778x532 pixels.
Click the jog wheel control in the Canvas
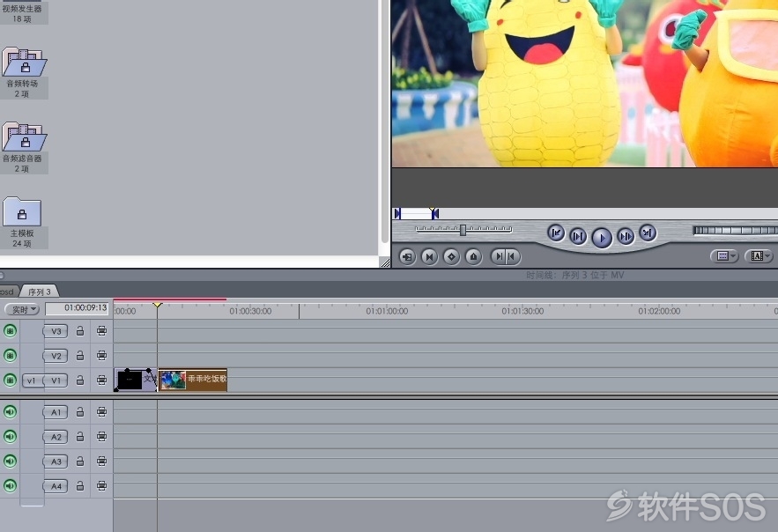point(736,230)
